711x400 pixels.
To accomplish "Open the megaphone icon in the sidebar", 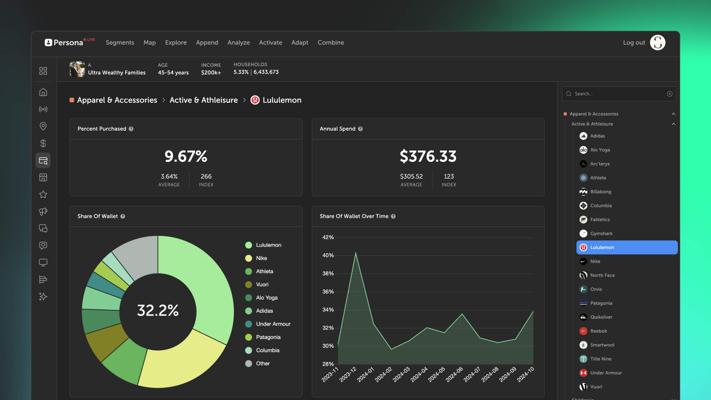I will pyautogui.click(x=43, y=211).
